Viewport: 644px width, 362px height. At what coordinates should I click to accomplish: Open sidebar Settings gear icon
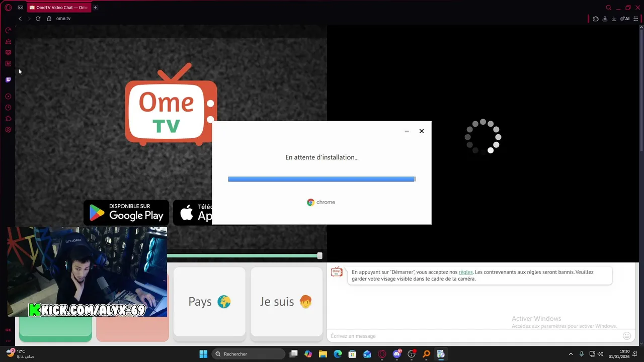[x=8, y=130]
